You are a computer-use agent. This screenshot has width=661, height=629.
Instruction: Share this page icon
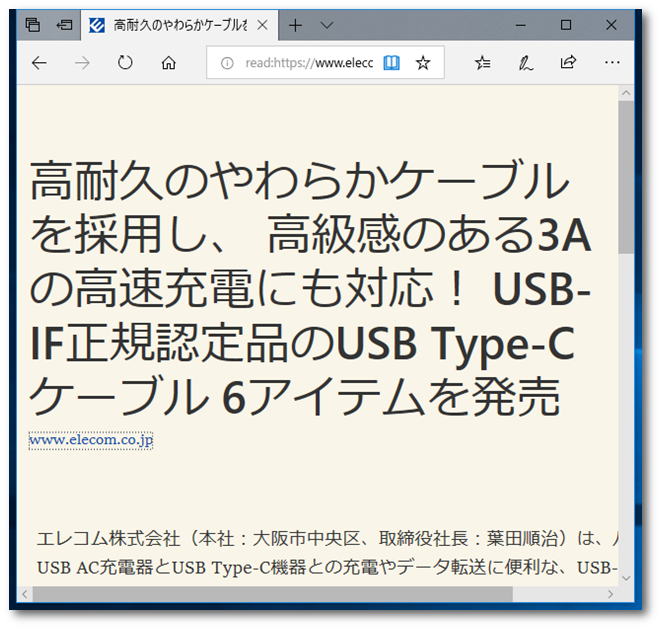click(x=568, y=63)
